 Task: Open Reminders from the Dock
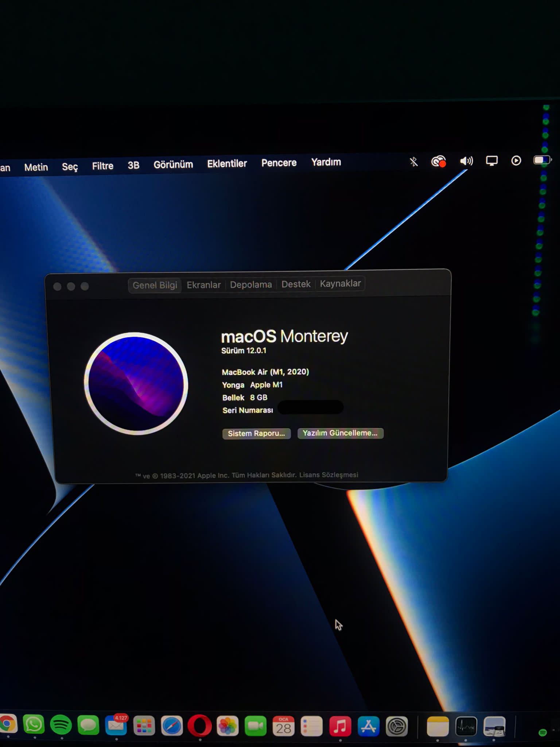[312, 726]
